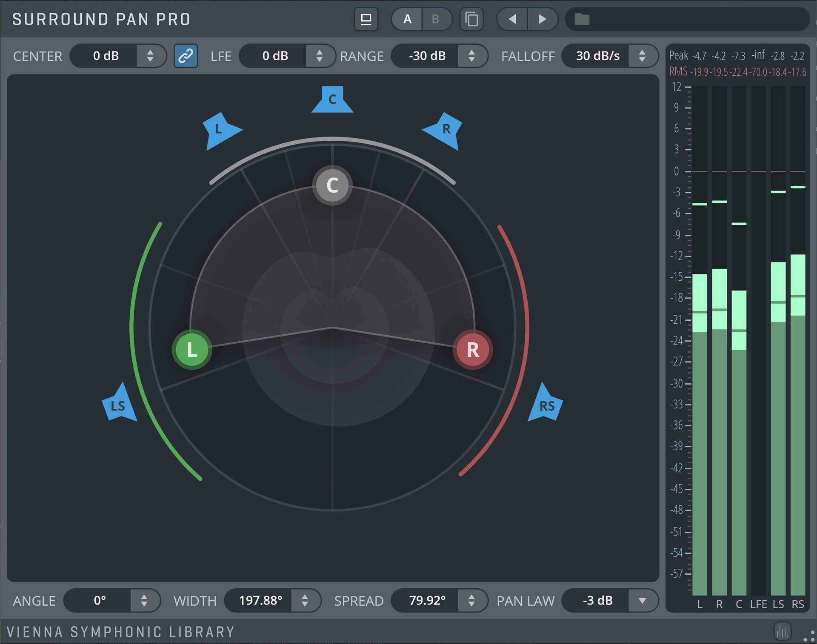Go to previous preset arrow
The height and width of the screenshot is (644, 817).
tap(512, 19)
